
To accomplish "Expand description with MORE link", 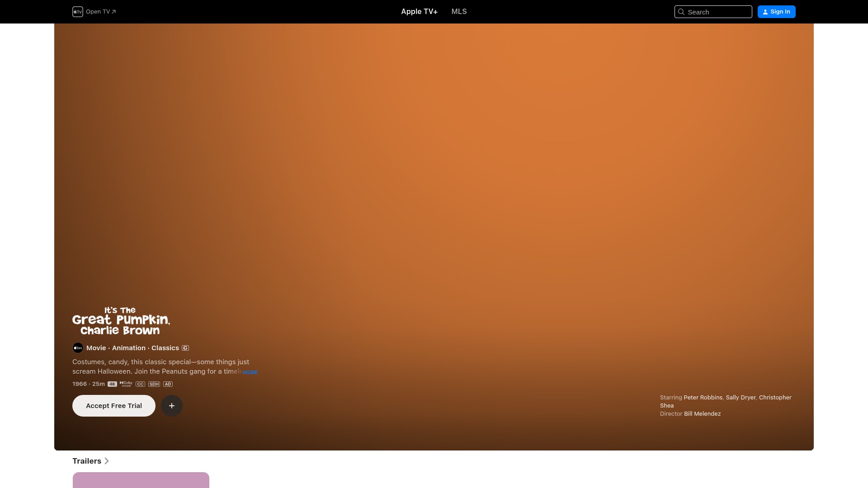I will 250,372.
